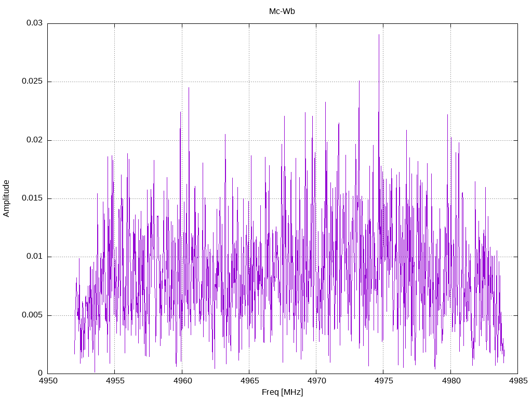Click the 4985 x-axis tick label
Image resolution: width=532 pixels, height=399 pixels.
[x=518, y=381]
